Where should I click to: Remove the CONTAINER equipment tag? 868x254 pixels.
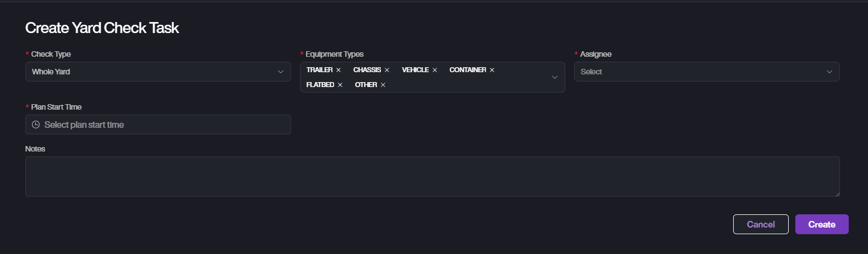click(492, 70)
